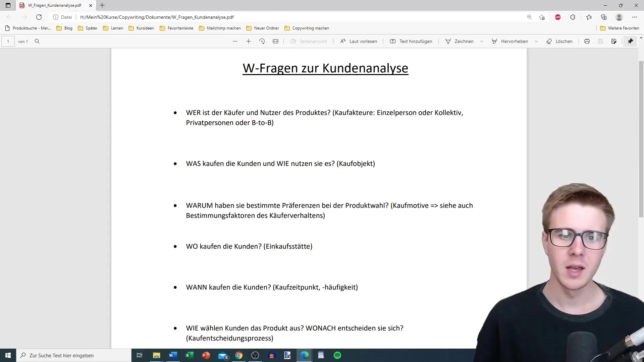Expand the Hervorheben dropdown arrow
Viewport: 644px width, 362px height.
[537, 41]
